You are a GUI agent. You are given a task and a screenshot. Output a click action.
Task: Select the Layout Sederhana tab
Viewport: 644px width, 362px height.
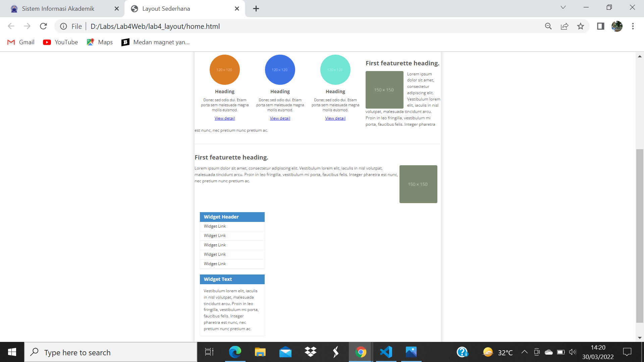[x=166, y=8]
